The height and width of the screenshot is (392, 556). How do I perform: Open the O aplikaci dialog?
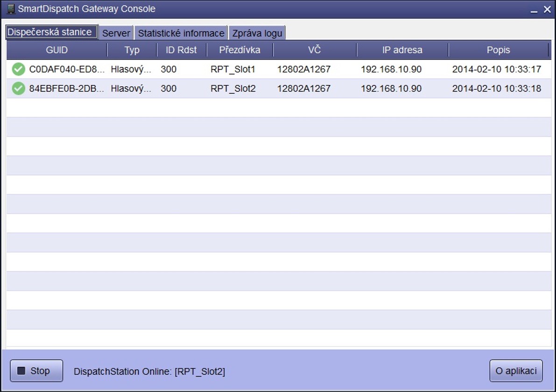pos(516,371)
